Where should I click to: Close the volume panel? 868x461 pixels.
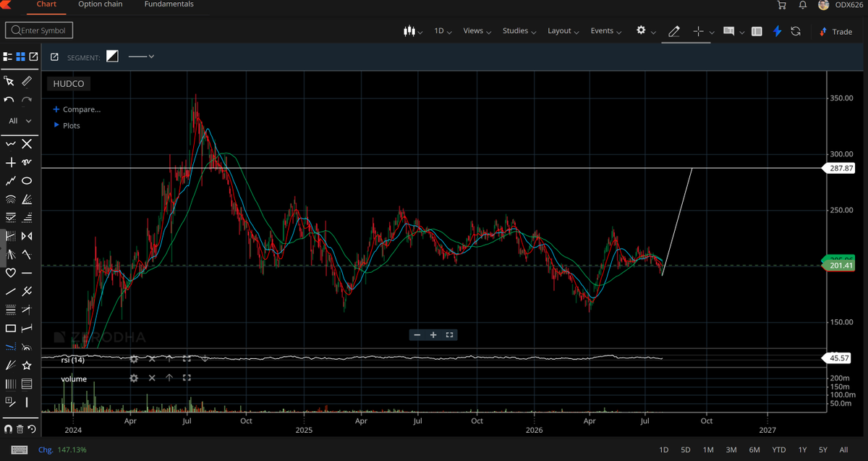coord(152,378)
